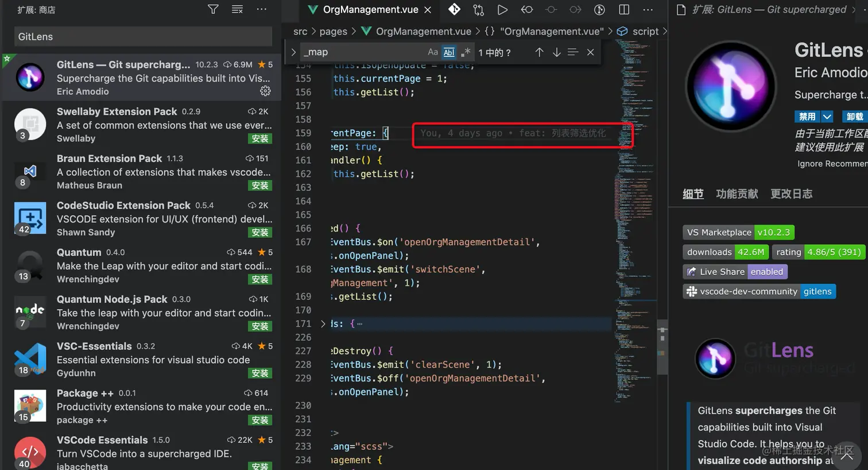Close the find widget

click(x=590, y=52)
